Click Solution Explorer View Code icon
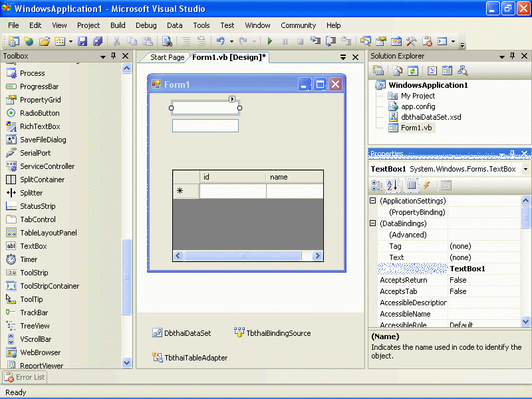 point(432,70)
